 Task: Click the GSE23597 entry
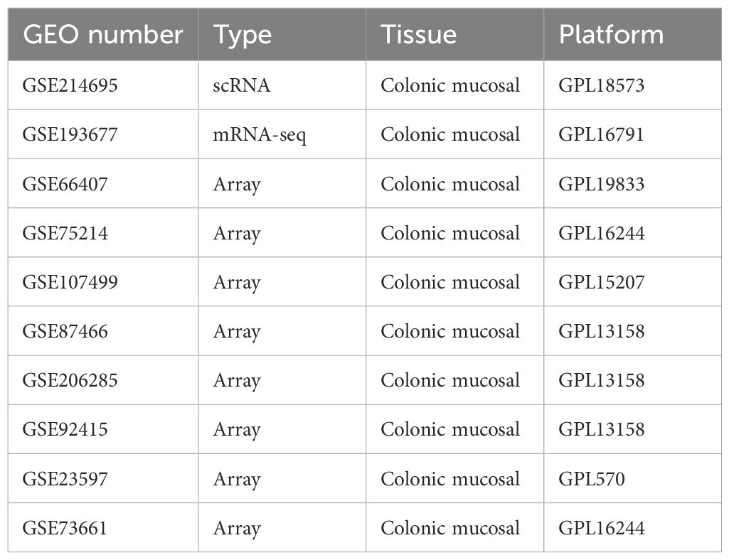65,479
